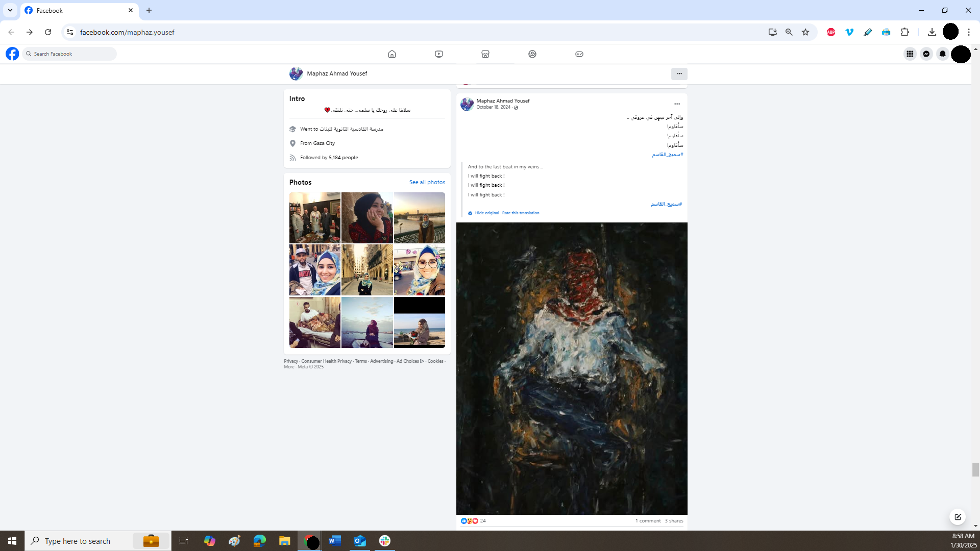Open the Facebook Groups icon
980x551 pixels.
tap(532, 54)
